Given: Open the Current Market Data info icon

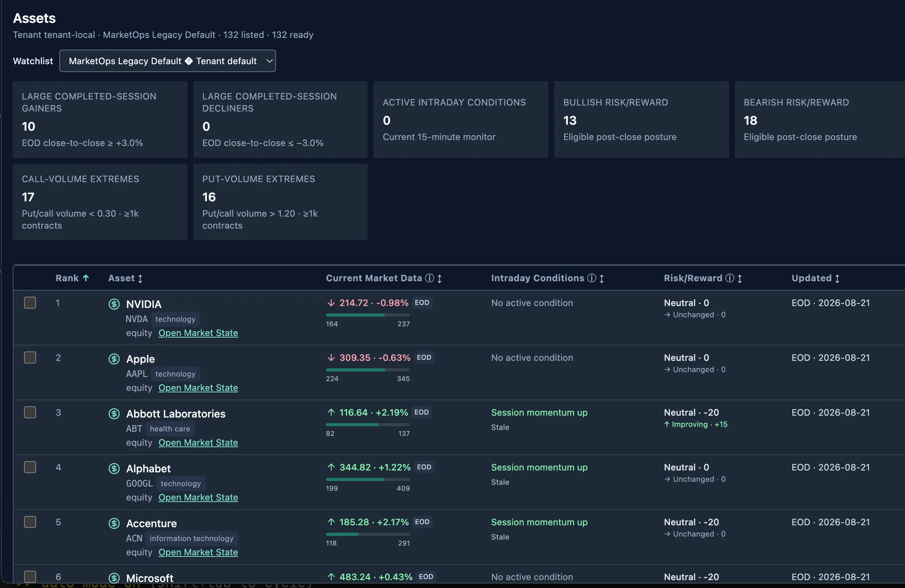Looking at the screenshot, I should click(429, 278).
